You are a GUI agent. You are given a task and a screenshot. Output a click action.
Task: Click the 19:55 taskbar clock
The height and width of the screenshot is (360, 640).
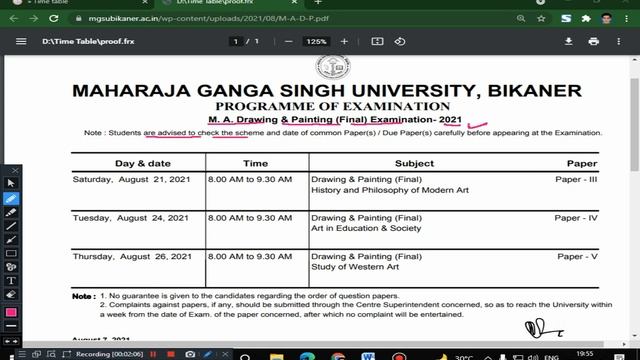(585, 354)
